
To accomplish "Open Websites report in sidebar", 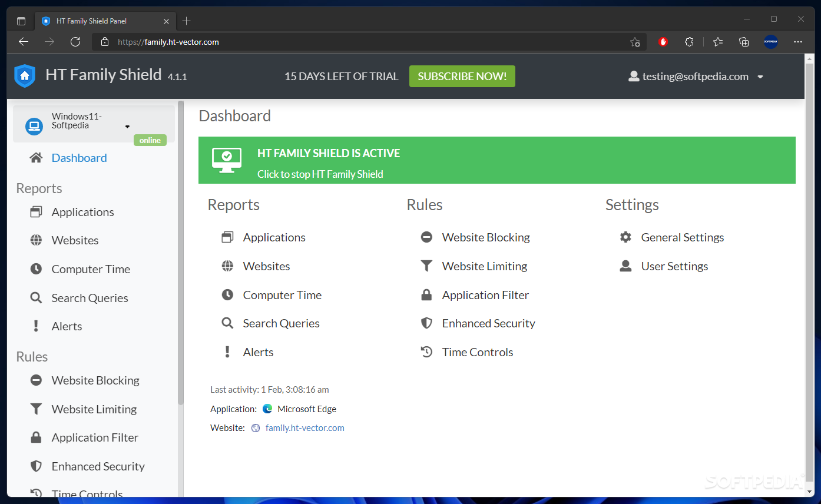I will (x=75, y=240).
